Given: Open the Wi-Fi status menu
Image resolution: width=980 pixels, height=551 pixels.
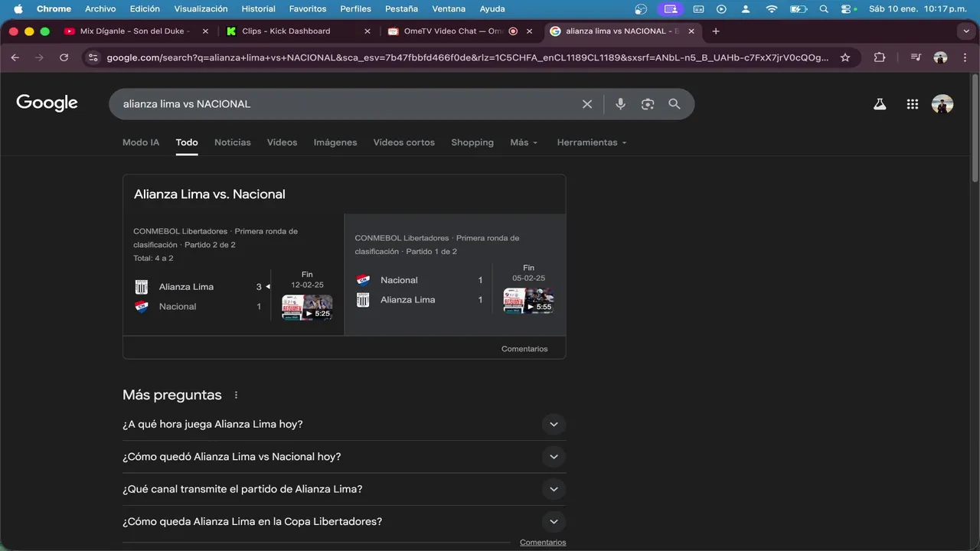Looking at the screenshot, I should [772, 9].
